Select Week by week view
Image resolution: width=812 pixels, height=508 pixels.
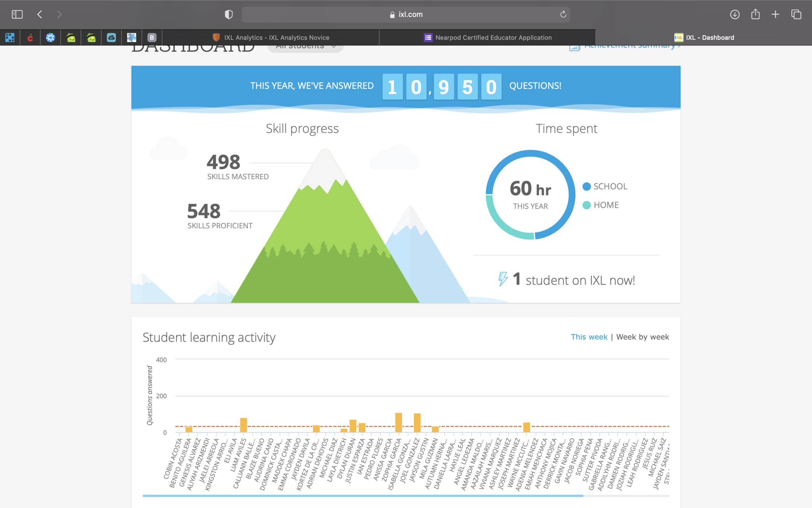click(x=642, y=337)
